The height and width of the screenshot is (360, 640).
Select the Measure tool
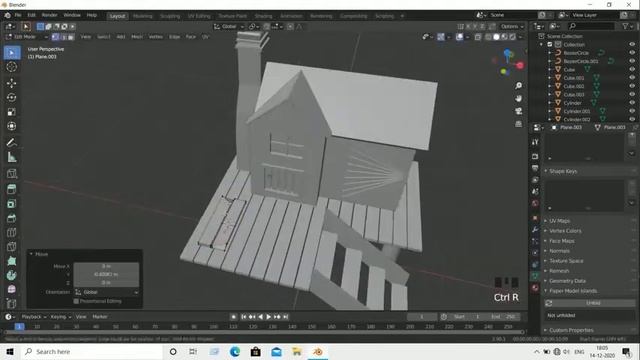pos(12,157)
